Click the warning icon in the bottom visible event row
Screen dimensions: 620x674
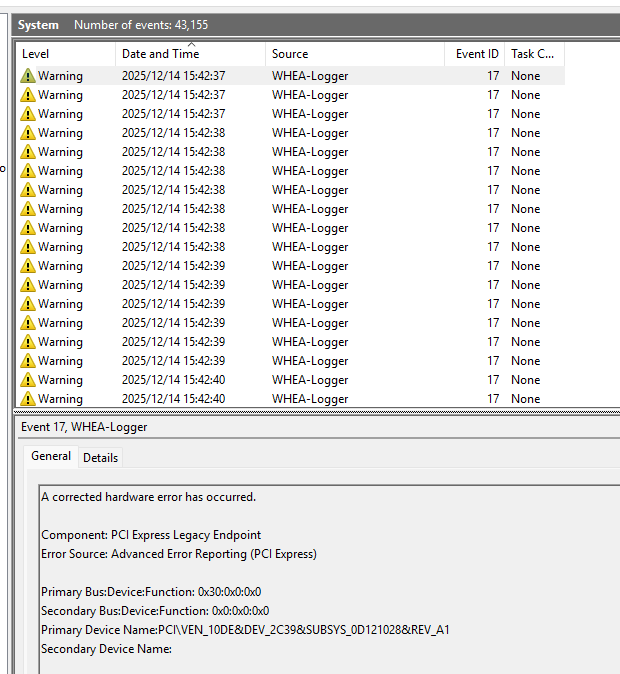(28, 399)
